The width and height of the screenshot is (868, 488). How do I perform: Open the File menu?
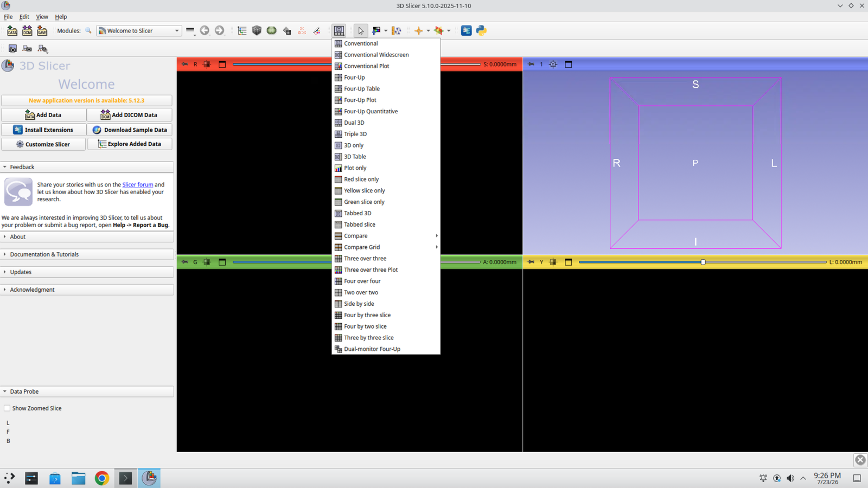8,17
